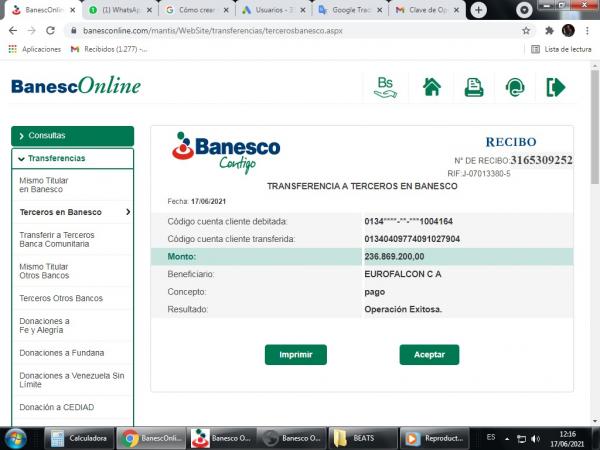Click the browser back arrow
The image size is (600, 450).
13,31
